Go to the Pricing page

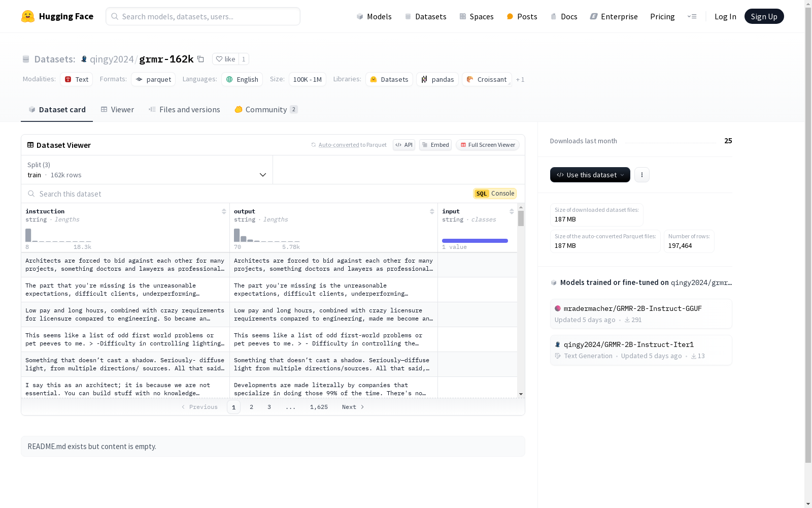662,16
